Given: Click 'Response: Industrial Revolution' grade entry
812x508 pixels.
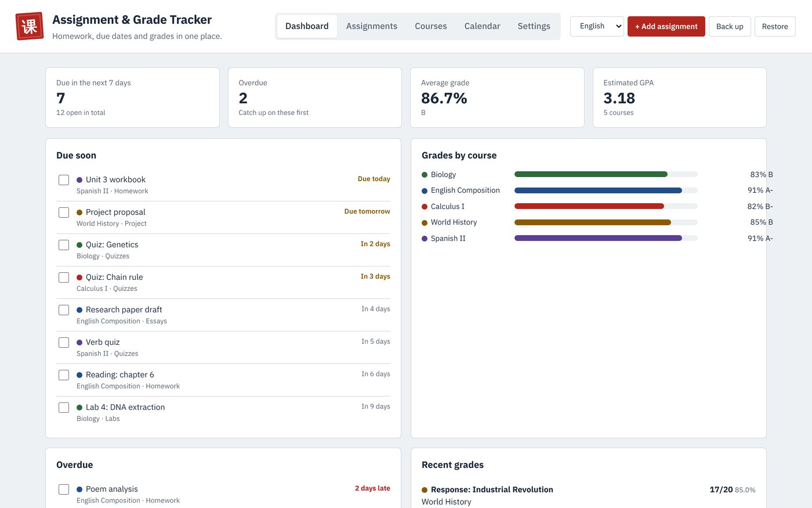Looking at the screenshot, I should pos(492,489).
